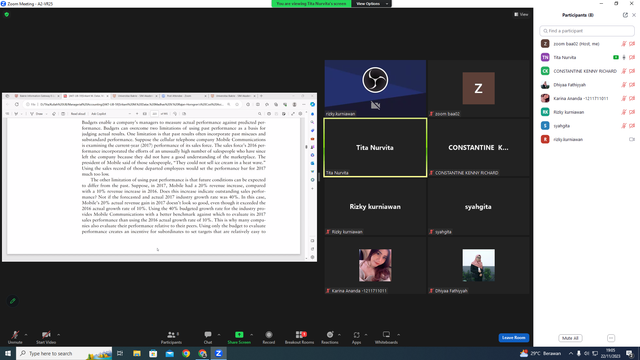Expand chat options arrow next to Chat
This screenshot has height=360, width=640.
click(219, 335)
